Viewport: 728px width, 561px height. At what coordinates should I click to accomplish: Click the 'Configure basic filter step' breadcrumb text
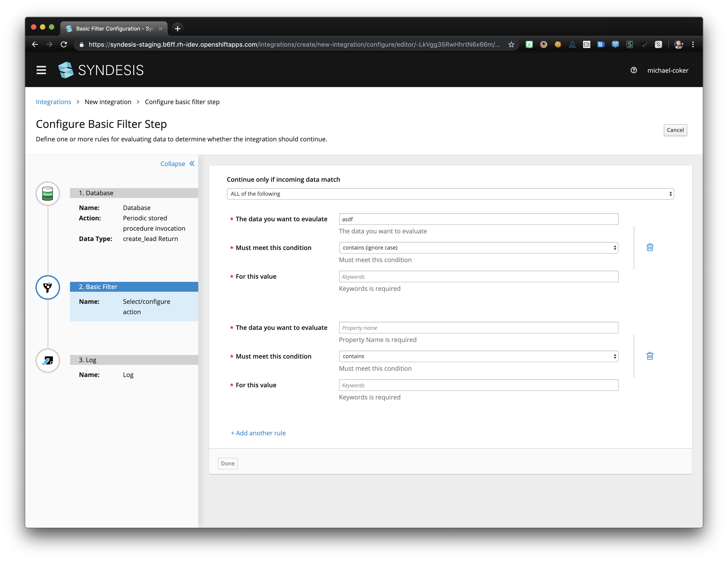pos(182,102)
